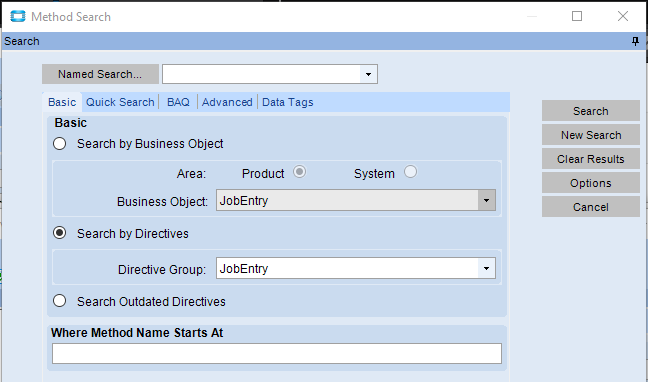Open the Named Search dropdown arrow
The height and width of the screenshot is (382, 648).
coord(368,74)
